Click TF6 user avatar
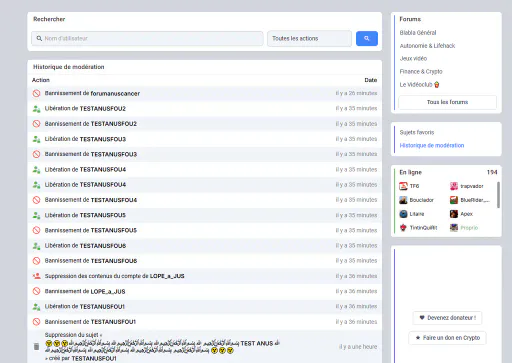 [403, 186]
